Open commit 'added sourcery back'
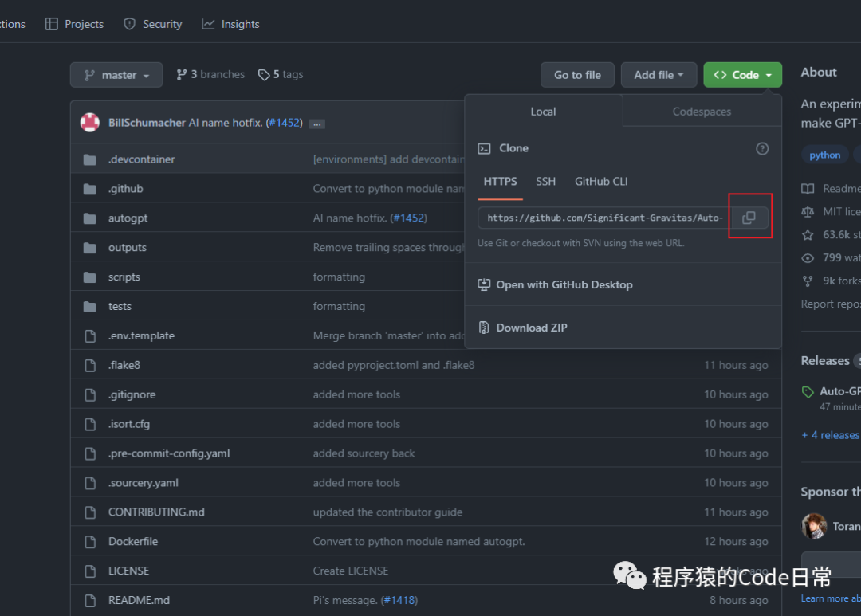861x616 pixels. [x=364, y=453]
